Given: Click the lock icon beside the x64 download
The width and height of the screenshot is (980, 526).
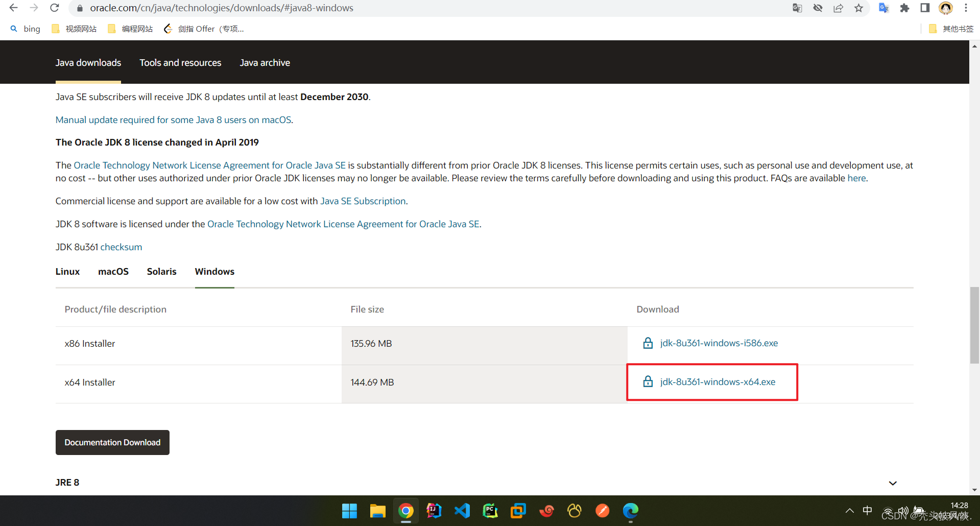Looking at the screenshot, I should [648, 381].
